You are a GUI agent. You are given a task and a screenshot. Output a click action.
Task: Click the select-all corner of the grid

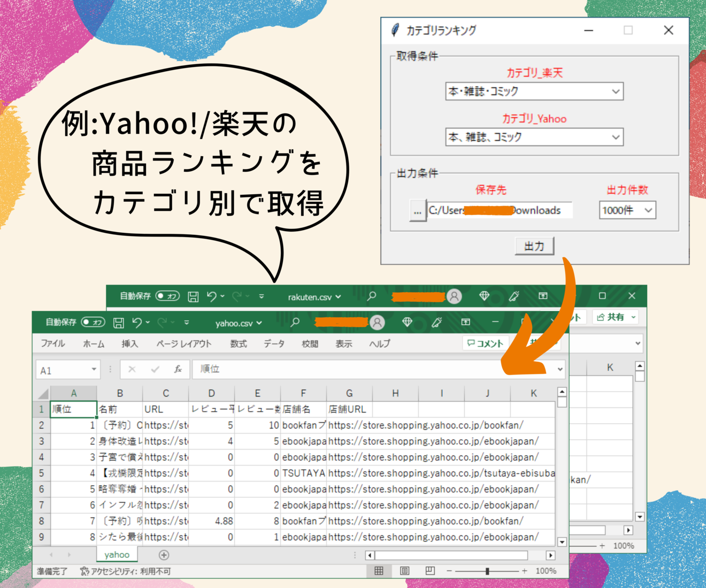click(x=43, y=394)
